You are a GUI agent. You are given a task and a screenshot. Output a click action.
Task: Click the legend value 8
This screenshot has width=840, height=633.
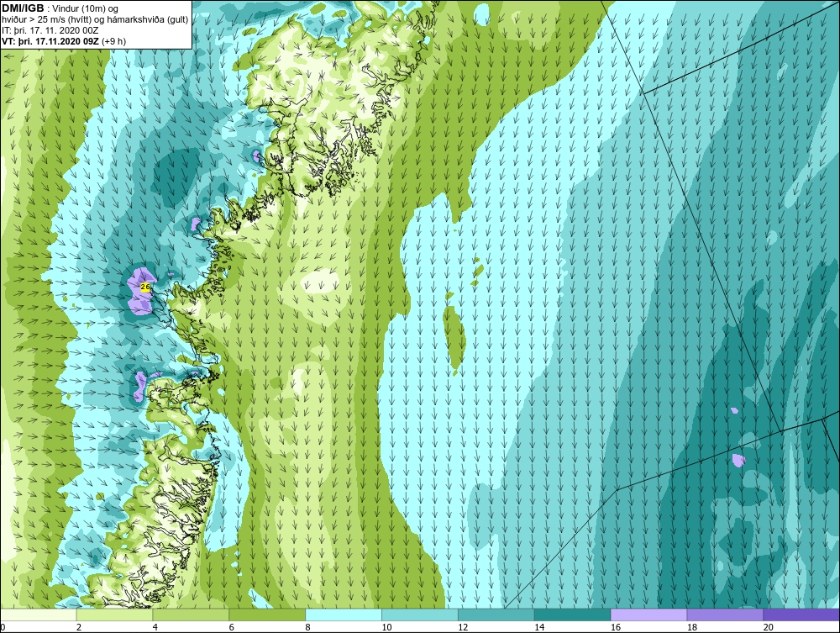tap(308, 627)
